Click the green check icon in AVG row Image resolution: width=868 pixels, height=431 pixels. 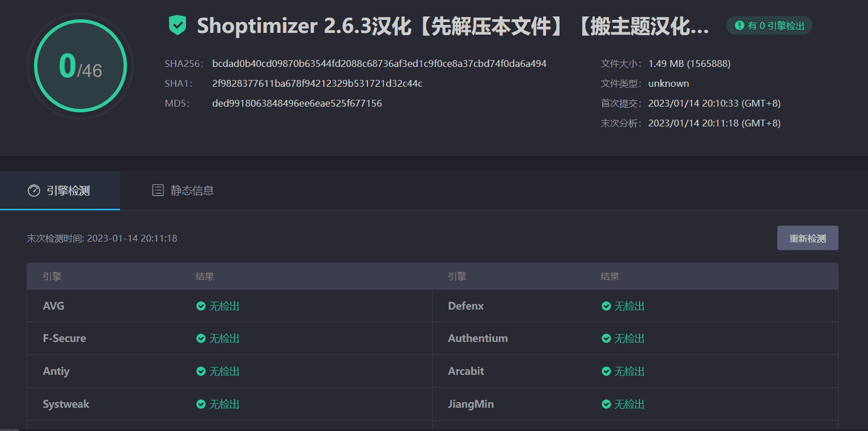(201, 306)
